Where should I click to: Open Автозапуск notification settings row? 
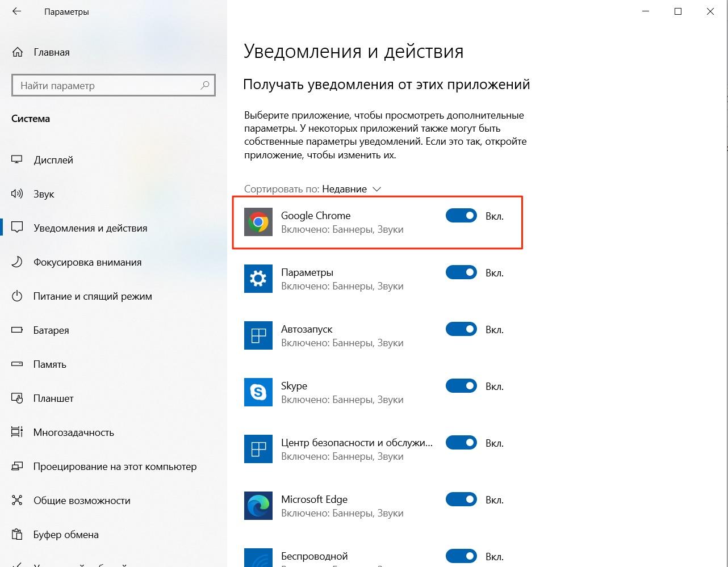377,335
